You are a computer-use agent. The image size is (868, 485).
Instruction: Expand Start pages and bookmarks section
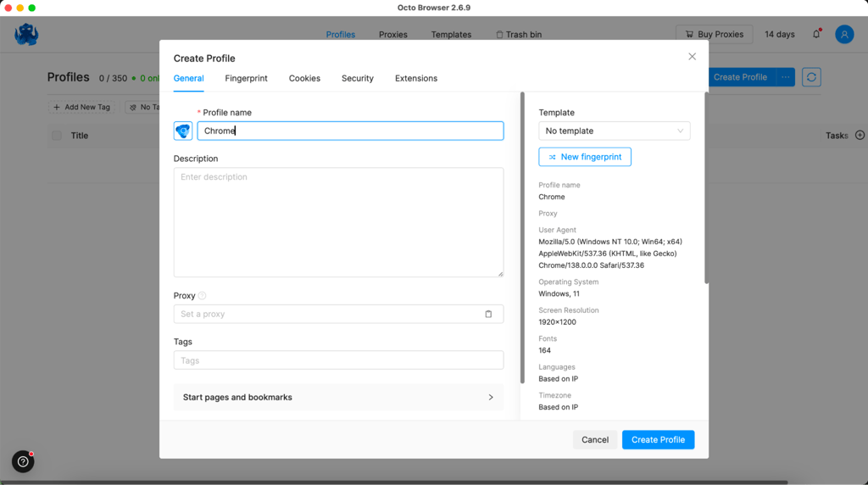338,397
